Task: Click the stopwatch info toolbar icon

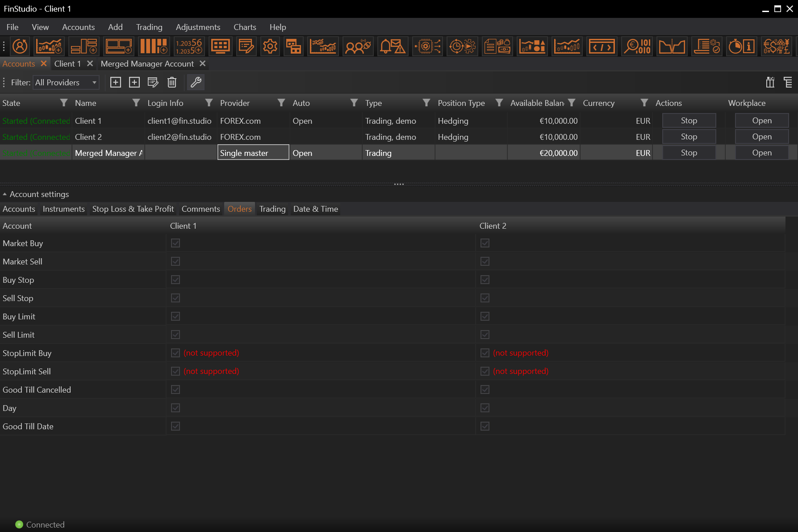Action: pos(741,46)
